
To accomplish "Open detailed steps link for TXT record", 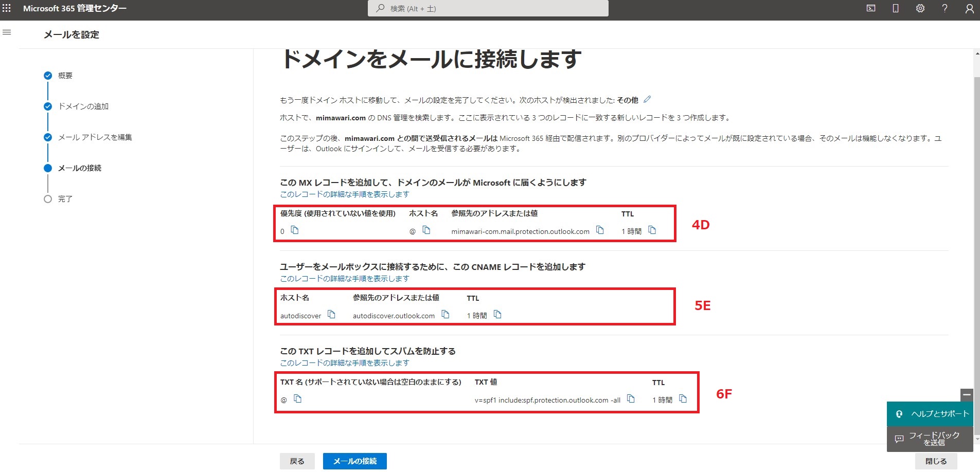I will [345, 363].
